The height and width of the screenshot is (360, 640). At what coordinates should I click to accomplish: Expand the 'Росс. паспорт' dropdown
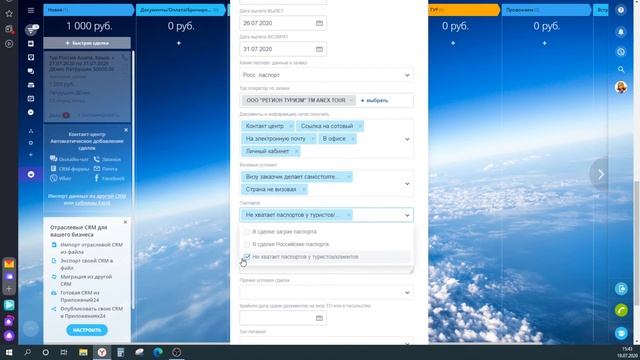(407, 75)
